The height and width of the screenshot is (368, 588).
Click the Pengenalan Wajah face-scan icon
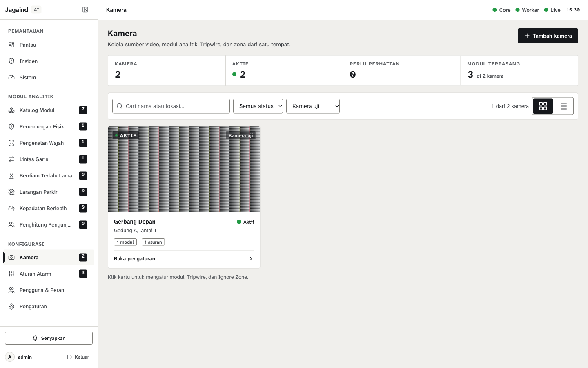[x=11, y=143]
